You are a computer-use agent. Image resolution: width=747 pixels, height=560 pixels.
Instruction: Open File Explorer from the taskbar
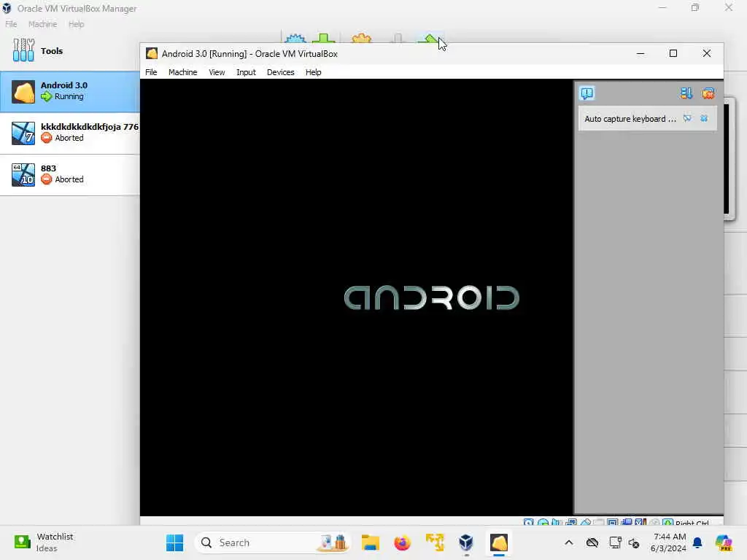(370, 542)
